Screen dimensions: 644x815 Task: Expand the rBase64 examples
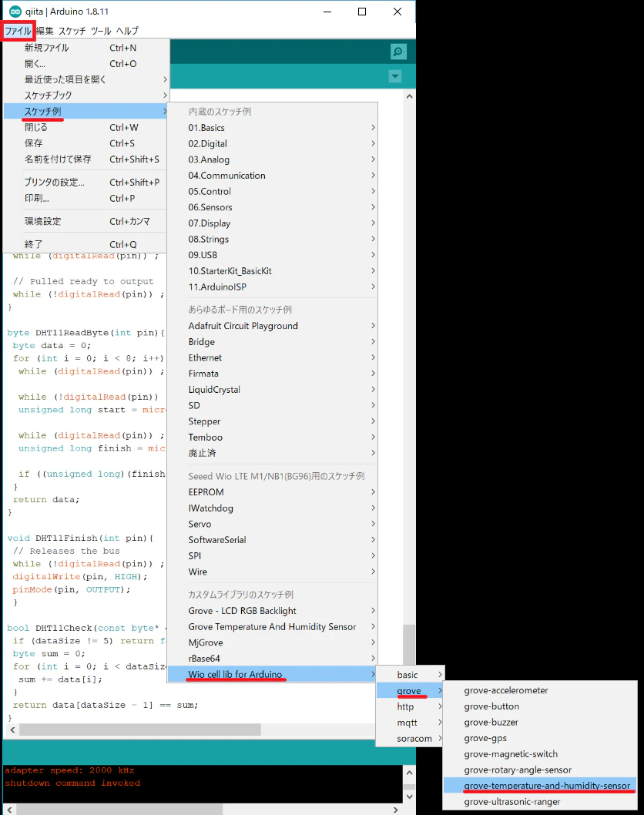273,659
